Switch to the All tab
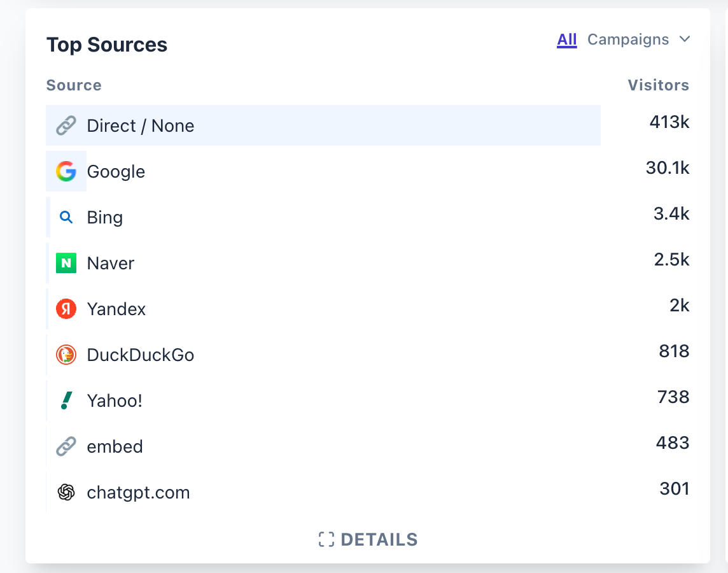The height and width of the screenshot is (573, 728). pos(566,39)
